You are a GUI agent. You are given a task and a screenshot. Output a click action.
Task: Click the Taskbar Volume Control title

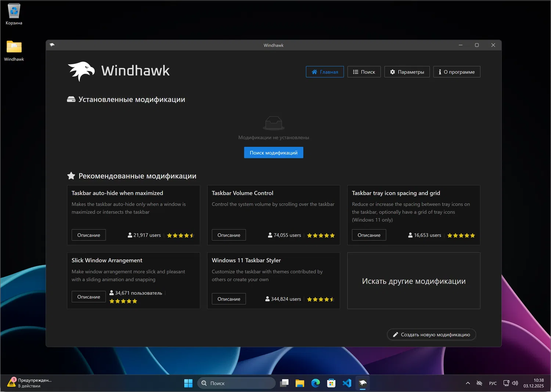[242, 193]
